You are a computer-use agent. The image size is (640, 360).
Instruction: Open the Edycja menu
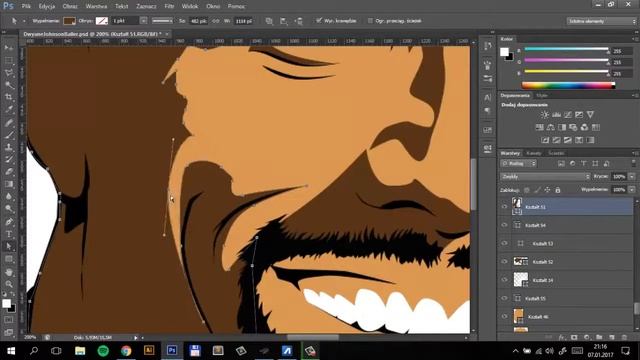(x=47, y=7)
